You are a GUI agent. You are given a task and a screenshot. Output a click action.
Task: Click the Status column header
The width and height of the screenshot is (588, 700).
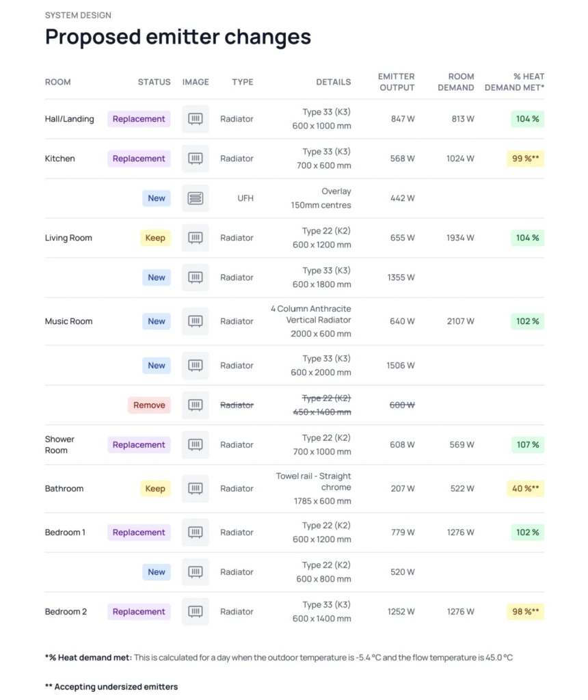[x=154, y=82]
